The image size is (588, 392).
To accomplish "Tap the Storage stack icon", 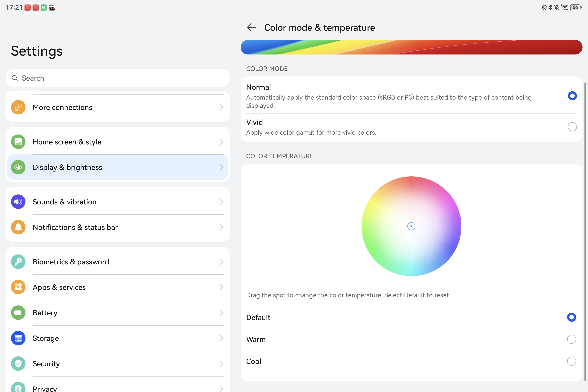I will click(x=18, y=338).
